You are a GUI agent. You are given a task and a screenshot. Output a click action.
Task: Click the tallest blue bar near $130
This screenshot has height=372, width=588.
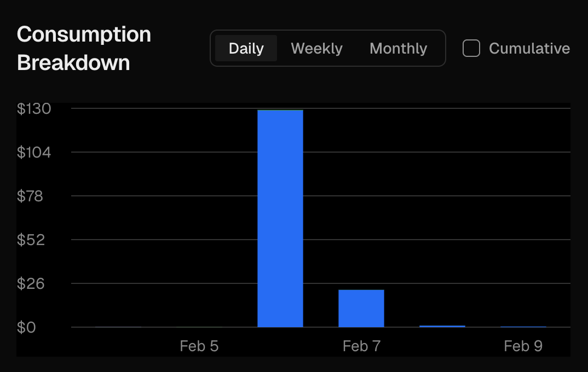(280, 219)
